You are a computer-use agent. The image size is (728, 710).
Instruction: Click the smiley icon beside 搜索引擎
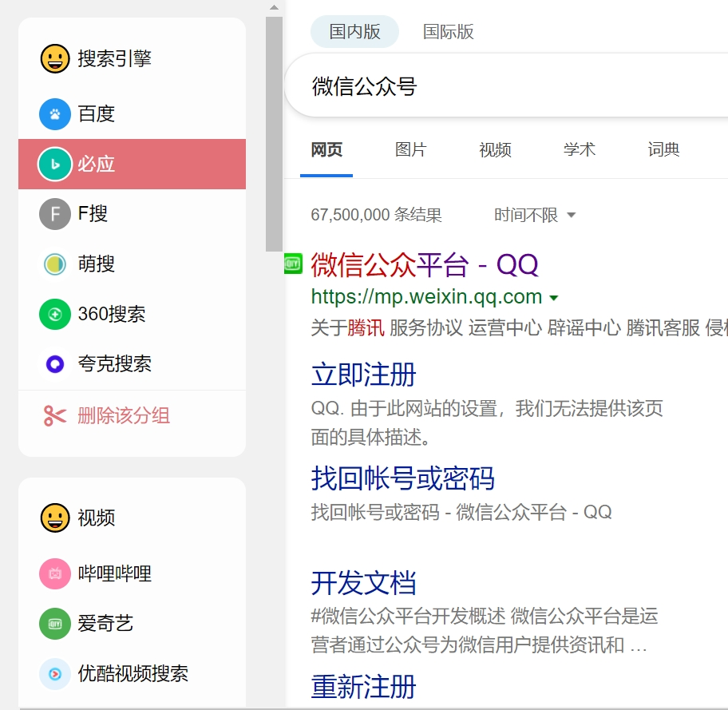55,58
